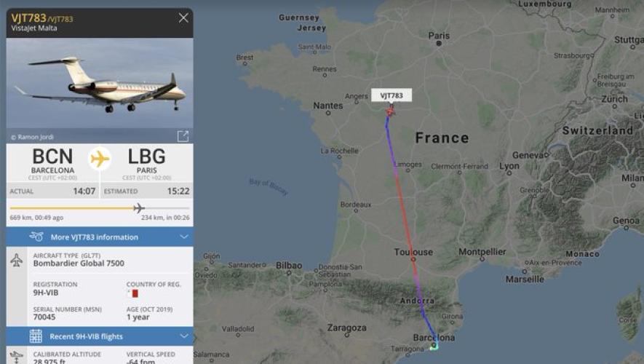This screenshot has width=644, height=364.
Task: Click the Ramon Jordi photo credit
Action: [x=32, y=137]
